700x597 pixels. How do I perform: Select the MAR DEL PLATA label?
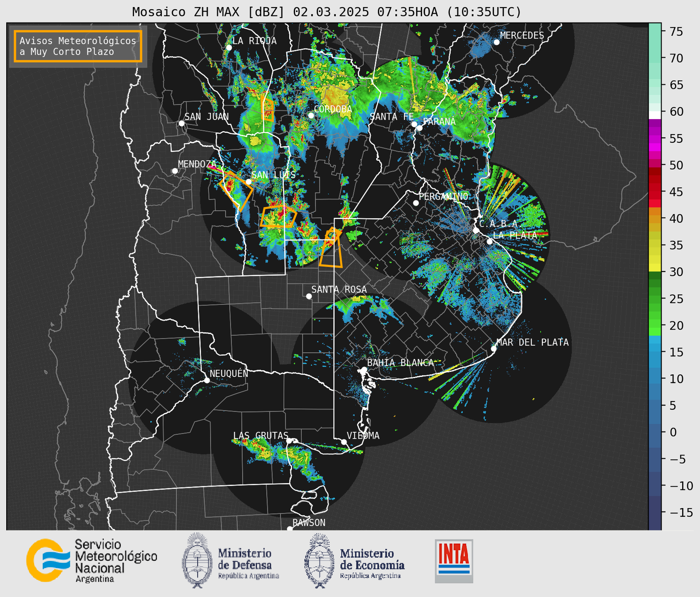(x=533, y=343)
